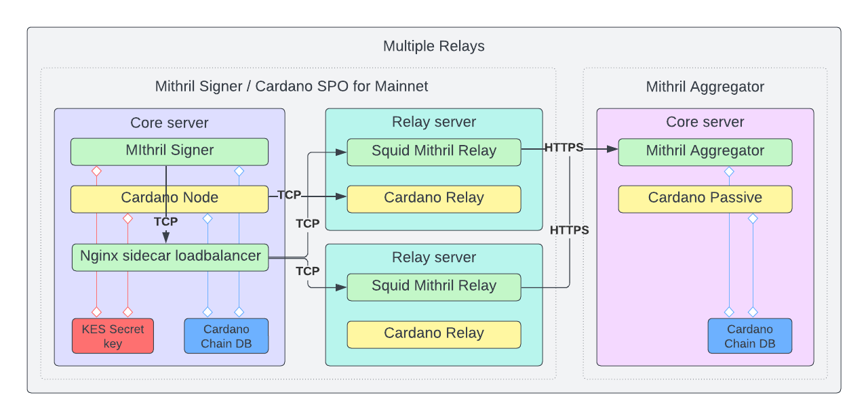868x420 pixels.
Task: Select the yellow Cardano Passive box
Action: coord(705,198)
